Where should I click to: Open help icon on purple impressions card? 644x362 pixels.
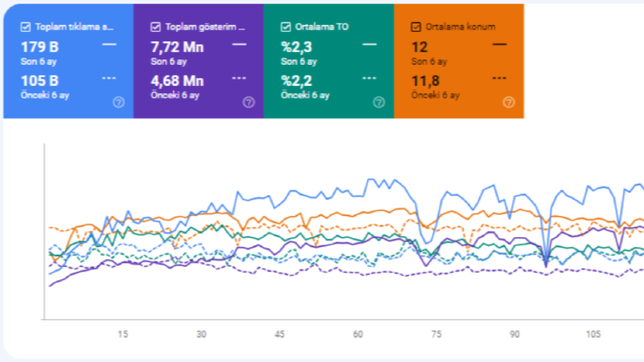click(x=249, y=102)
